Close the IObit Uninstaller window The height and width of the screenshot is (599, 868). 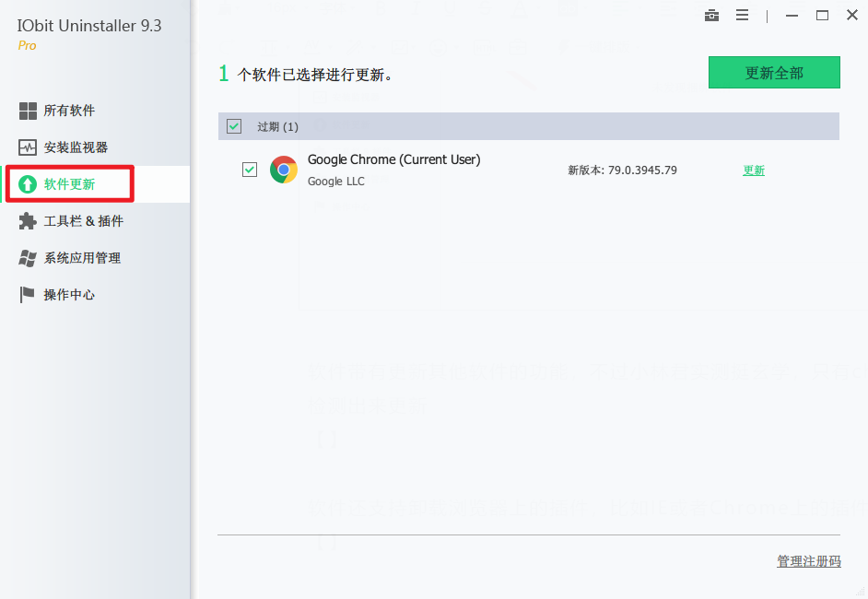tap(852, 16)
